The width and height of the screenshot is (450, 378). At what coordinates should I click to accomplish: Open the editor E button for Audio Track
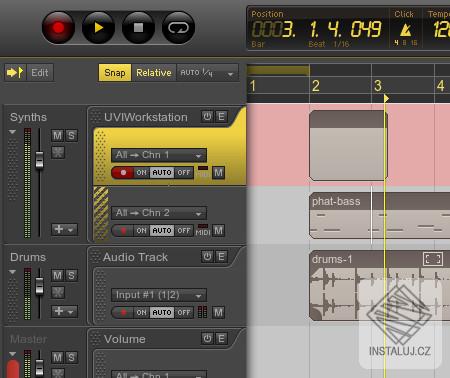[221, 257]
